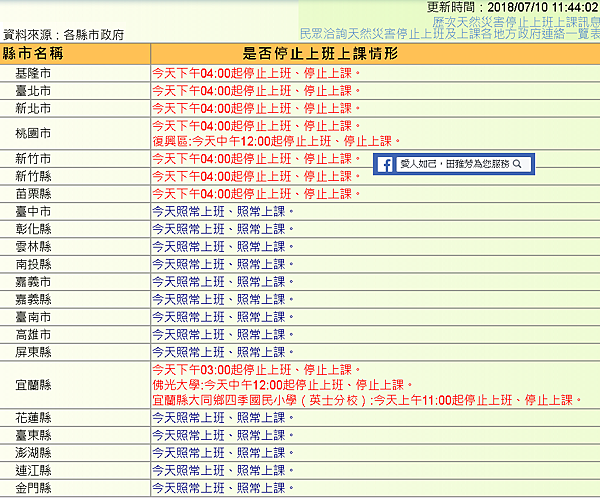Click 新北市 status 今天下午04:00起停止上班
600x498 pixels.
pos(256,108)
